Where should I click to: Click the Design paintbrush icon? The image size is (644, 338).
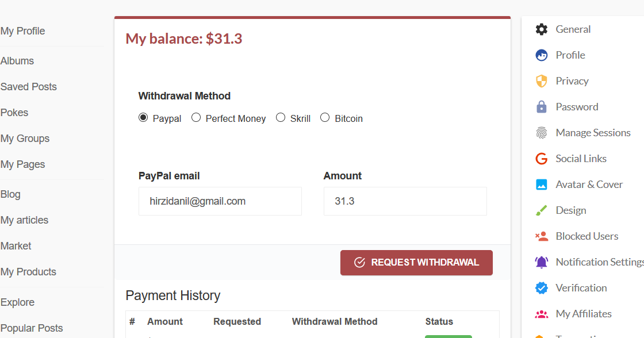[x=542, y=210]
